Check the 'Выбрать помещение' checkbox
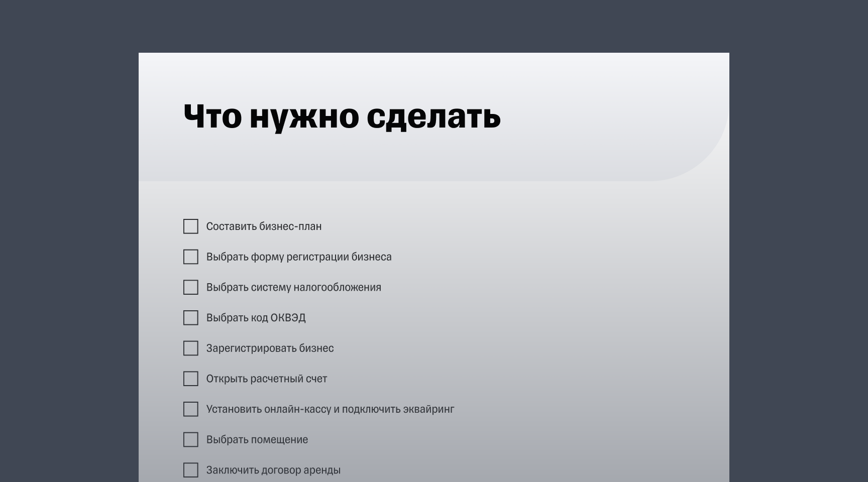The width and height of the screenshot is (868, 482). coord(191,440)
